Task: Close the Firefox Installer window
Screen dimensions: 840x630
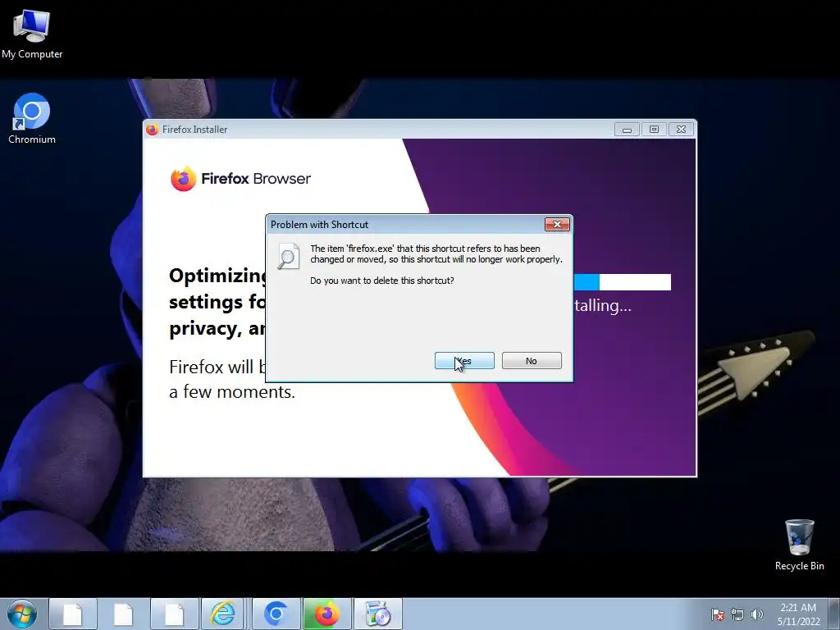Action: pyautogui.click(x=681, y=129)
